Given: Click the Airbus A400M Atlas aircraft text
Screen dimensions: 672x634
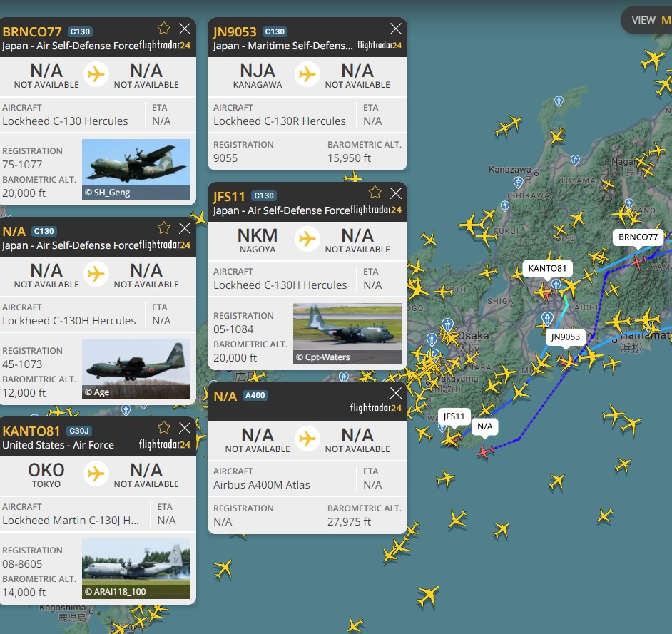Looking at the screenshot, I should (261, 484).
